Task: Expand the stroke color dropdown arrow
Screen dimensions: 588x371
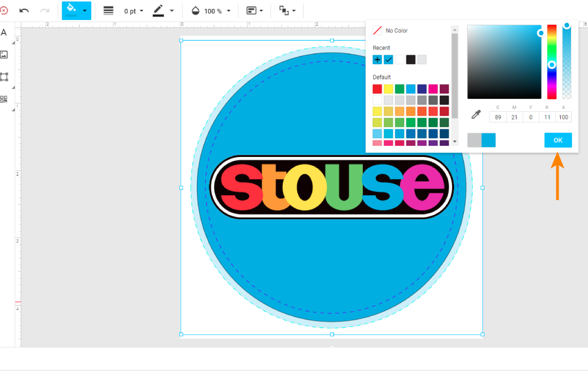Action: coord(172,11)
